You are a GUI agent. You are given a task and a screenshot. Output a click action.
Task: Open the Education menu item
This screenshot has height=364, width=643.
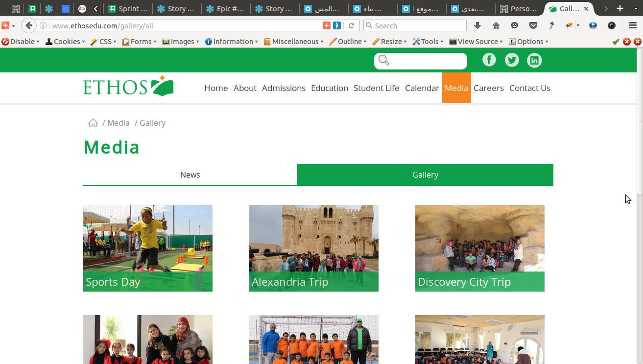pyautogui.click(x=330, y=88)
